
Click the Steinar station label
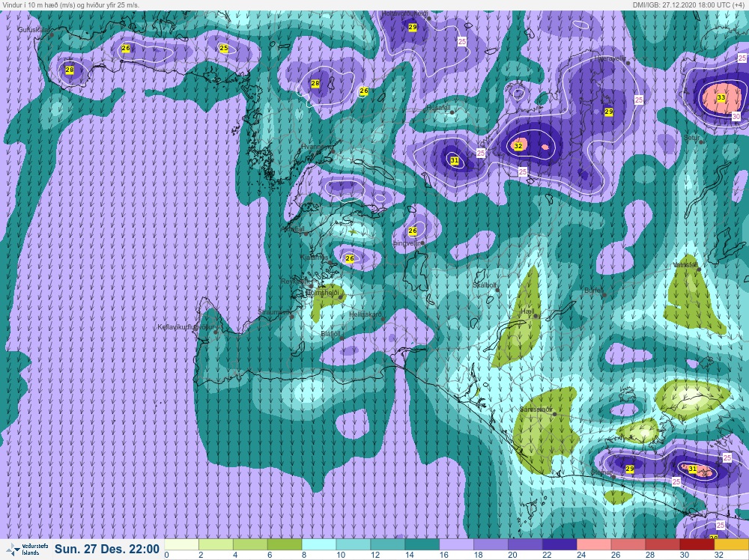602,472
